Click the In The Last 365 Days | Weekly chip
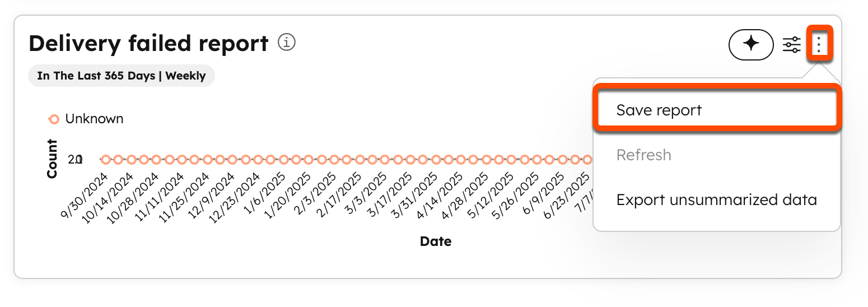Viewport: 868px width, 307px height. click(122, 76)
